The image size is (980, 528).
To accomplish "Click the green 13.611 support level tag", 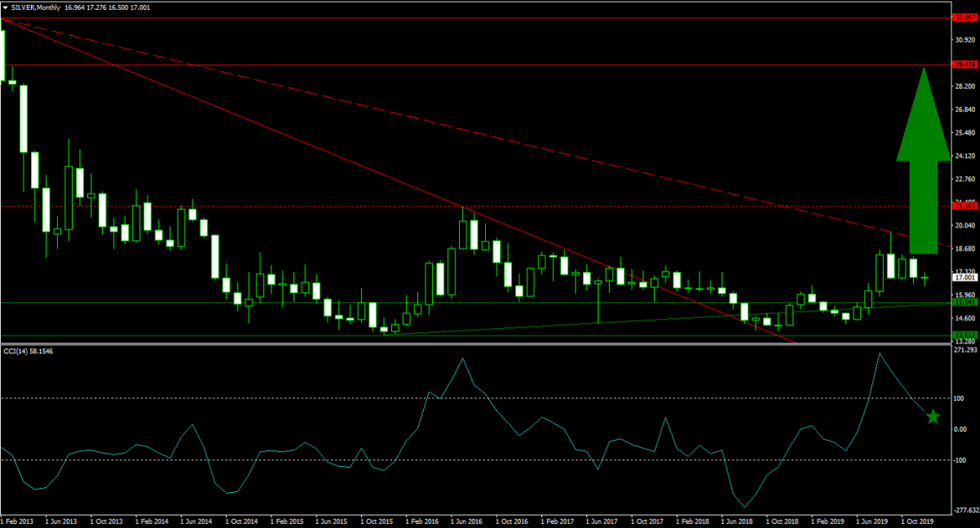I will (x=964, y=335).
